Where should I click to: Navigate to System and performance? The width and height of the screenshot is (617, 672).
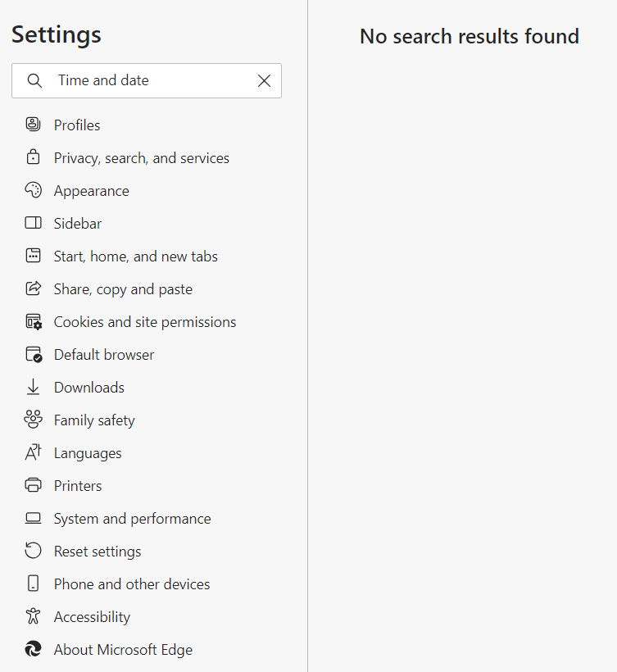point(132,519)
